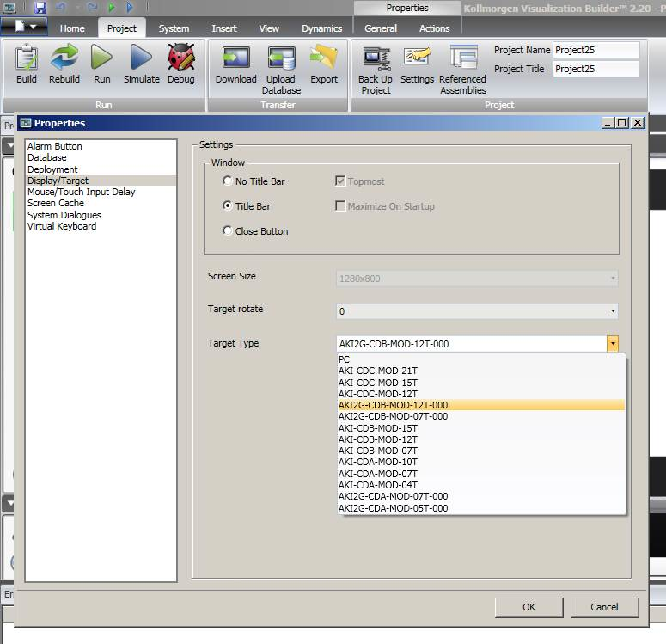Choose AKI-CDC-MOD-21T target type
The image size is (666, 644).
pyautogui.click(x=481, y=371)
